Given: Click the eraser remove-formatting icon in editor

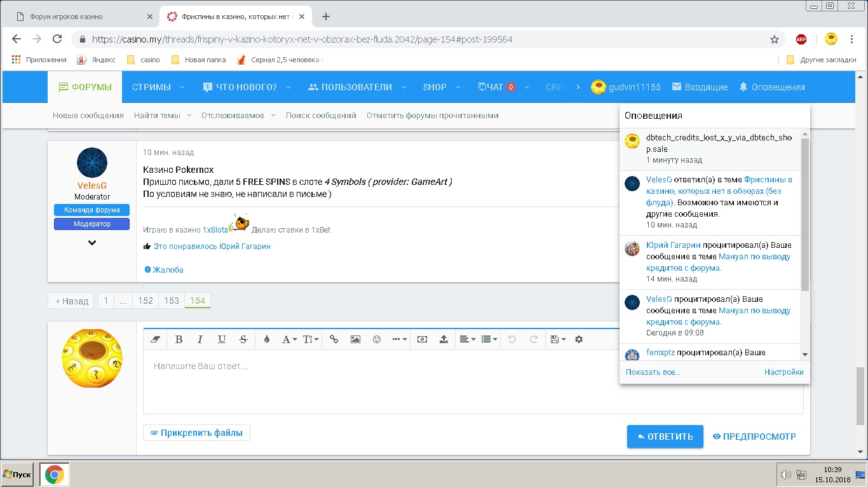Looking at the screenshot, I should (155, 339).
